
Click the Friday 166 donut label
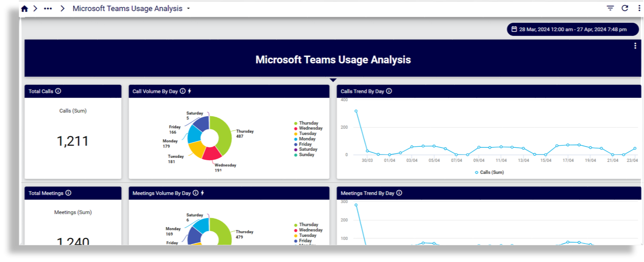[174, 129]
